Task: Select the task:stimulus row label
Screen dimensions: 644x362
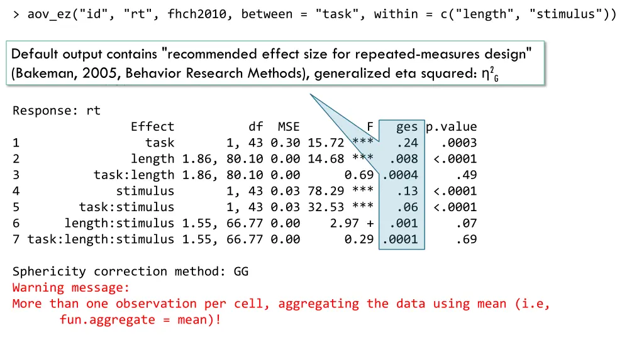Action: point(126,207)
